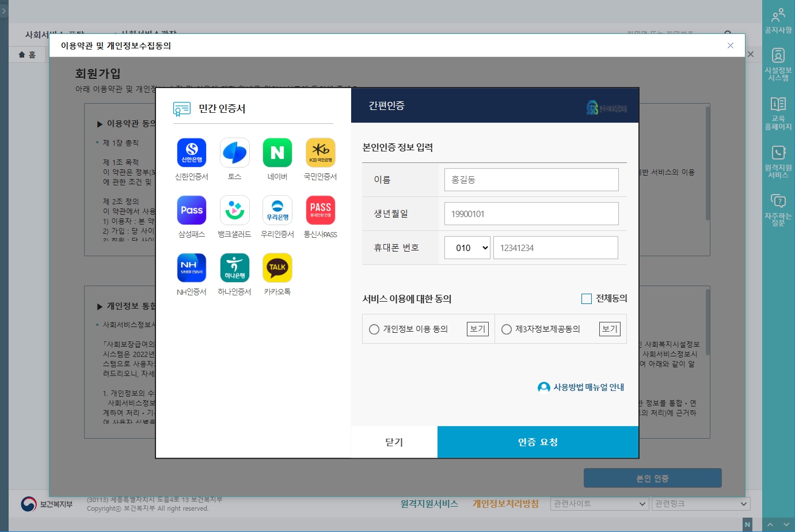Choose 카카오톡 authentication icon
The height and width of the screenshot is (532, 795).
(277, 268)
